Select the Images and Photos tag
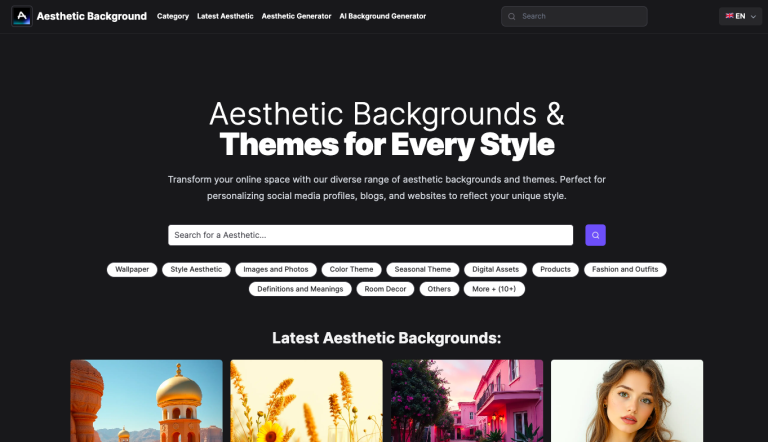Image resolution: width=768 pixels, height=442 pixels. tap(276, 269)
